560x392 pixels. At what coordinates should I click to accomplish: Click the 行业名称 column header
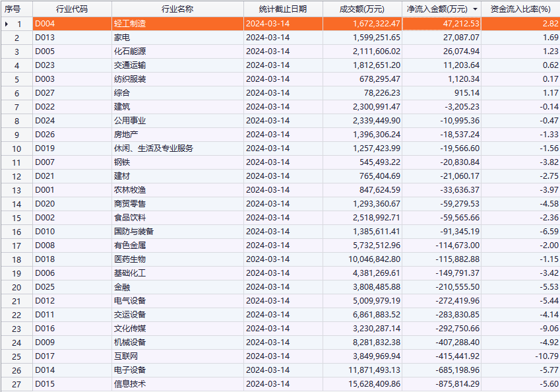177,9
